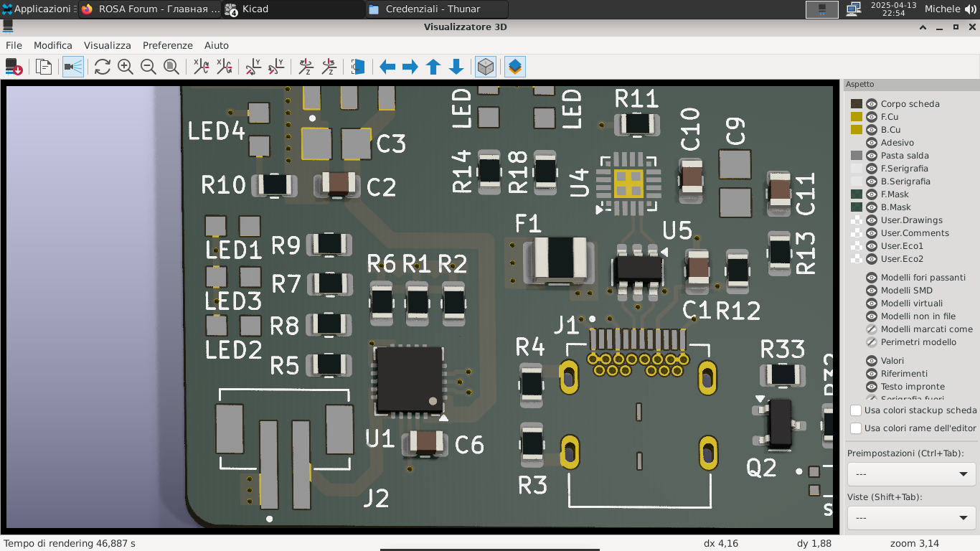The width and height of the screenshot is (980, 551).
Task: Click the reload board icon
Action: [x=103, y=67]
